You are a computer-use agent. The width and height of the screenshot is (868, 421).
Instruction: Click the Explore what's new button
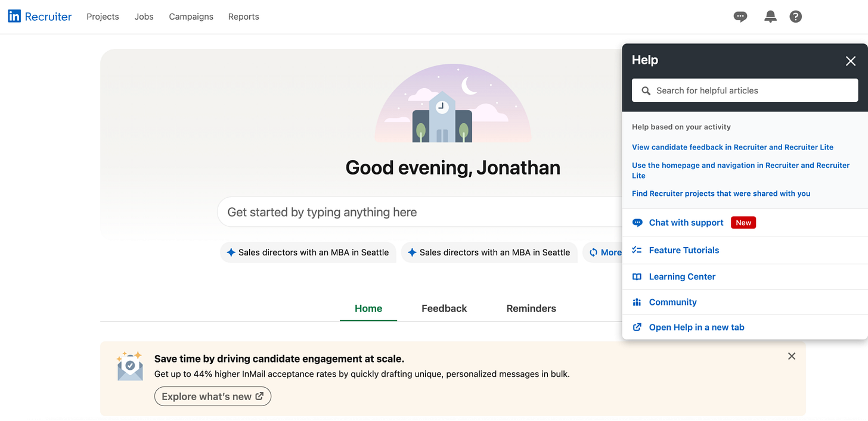tap(213, 397)
